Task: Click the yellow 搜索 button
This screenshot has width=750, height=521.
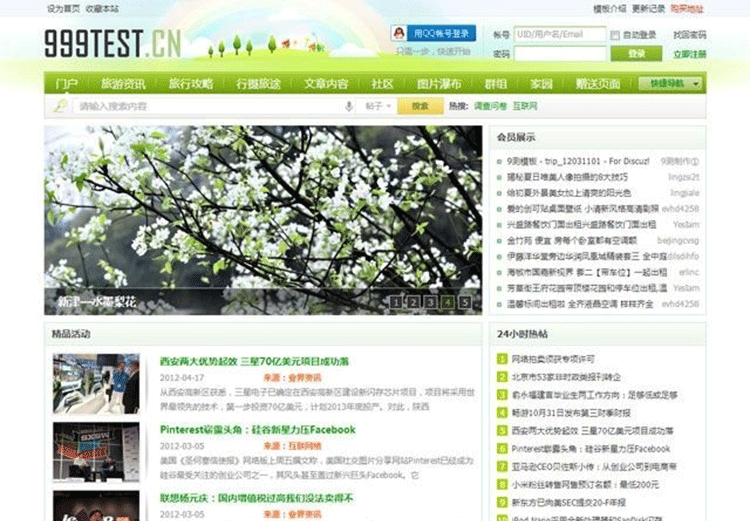Action: coord(420,106)
